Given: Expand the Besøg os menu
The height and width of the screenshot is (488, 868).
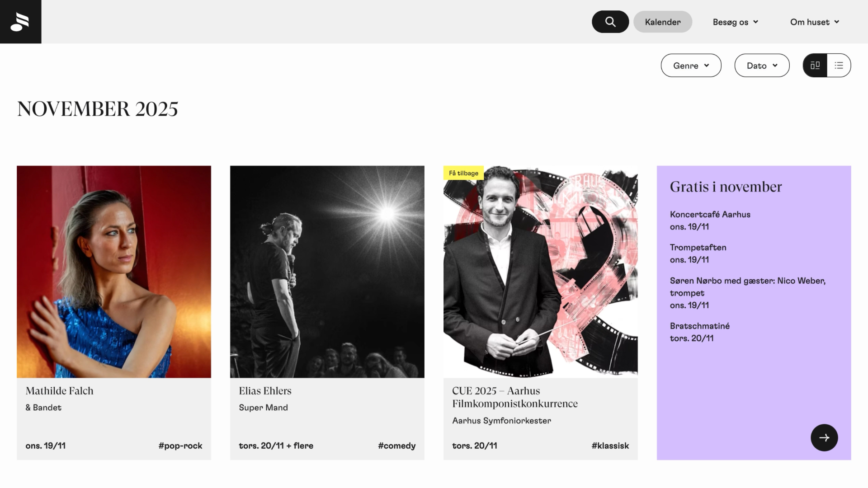Looking at the screenshot, I should (x=735, y=22).
